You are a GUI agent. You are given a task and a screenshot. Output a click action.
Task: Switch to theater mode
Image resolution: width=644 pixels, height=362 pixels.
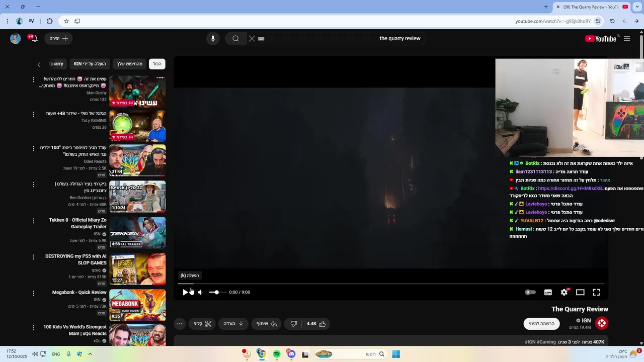click(x=580, y=292)
